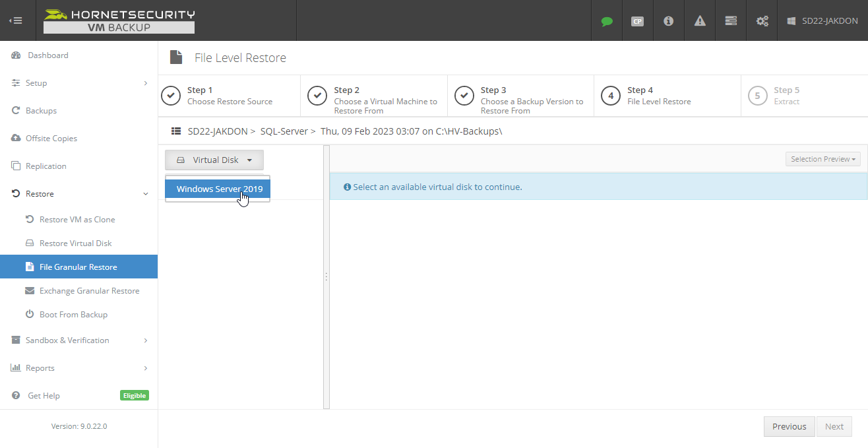Screen dimensions: 868x448
Task: Expand the Setup section chevron
Action: [145, 82]
